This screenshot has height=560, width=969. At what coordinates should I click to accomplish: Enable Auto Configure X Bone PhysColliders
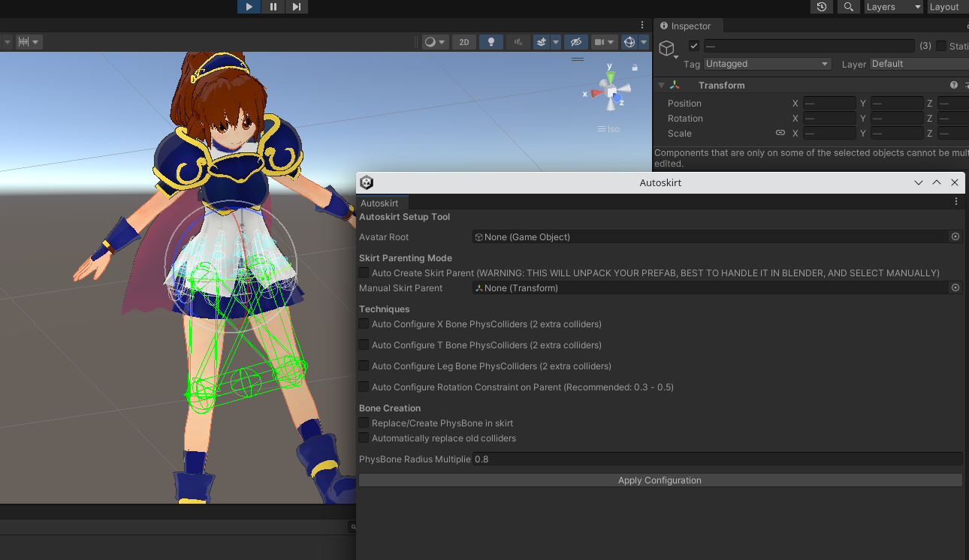pyautogui.click(x=364, y=324)
